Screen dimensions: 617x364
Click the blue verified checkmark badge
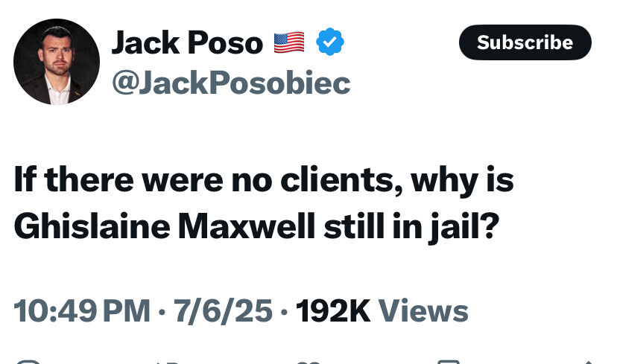pyautogui.click(x=329, y=42)
